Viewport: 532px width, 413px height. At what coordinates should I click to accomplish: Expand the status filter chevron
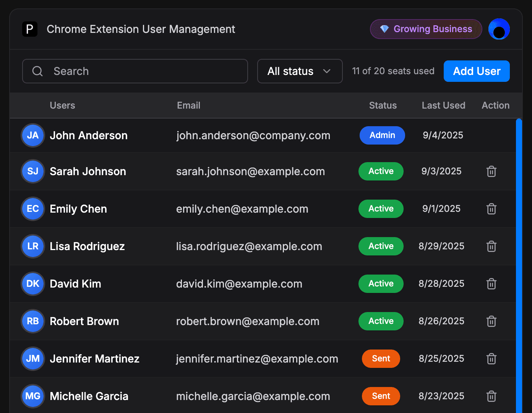[x=327, y=71]
